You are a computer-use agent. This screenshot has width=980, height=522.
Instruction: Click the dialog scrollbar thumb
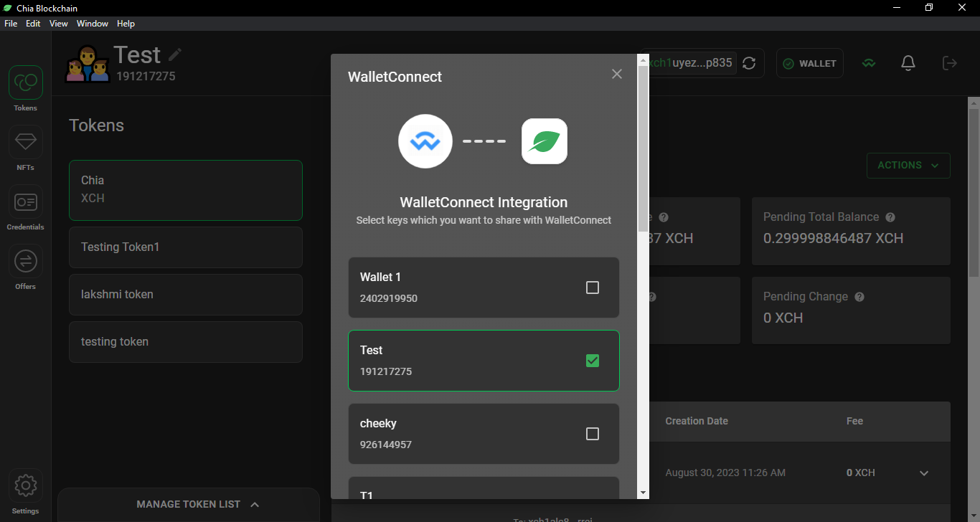pyautogui.click(x=643, y=147)
